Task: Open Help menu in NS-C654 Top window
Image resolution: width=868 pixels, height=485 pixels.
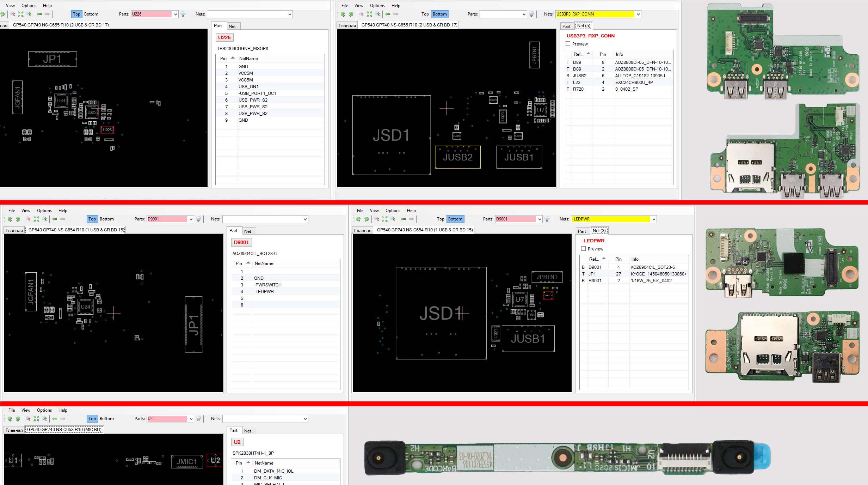Action: (63, 211)
